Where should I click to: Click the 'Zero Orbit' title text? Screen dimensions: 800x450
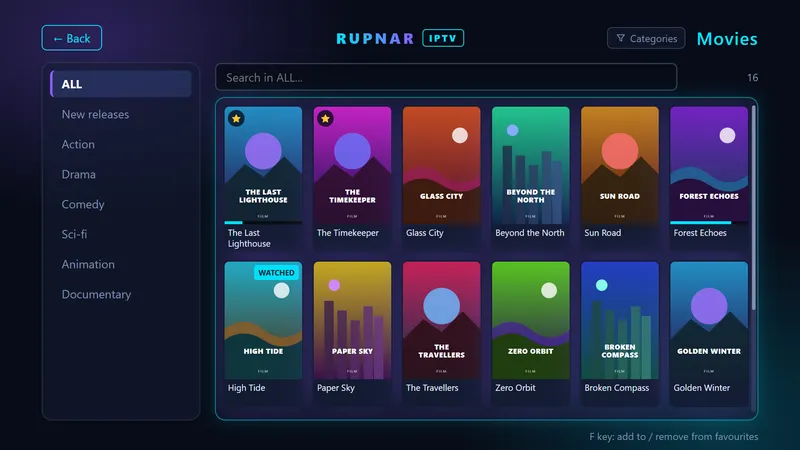point(515,388)
